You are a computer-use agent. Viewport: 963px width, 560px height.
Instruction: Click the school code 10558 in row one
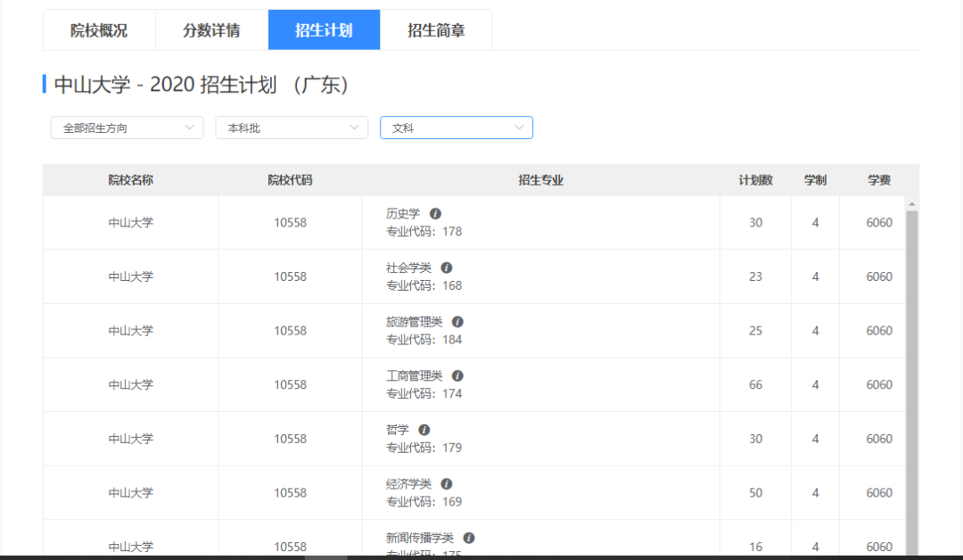(x=290, y=222)
